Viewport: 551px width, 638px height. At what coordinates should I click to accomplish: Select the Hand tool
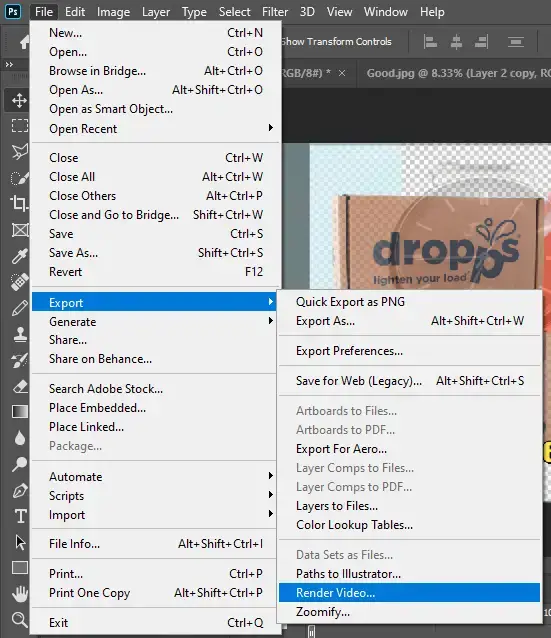[x=19, y=594]
